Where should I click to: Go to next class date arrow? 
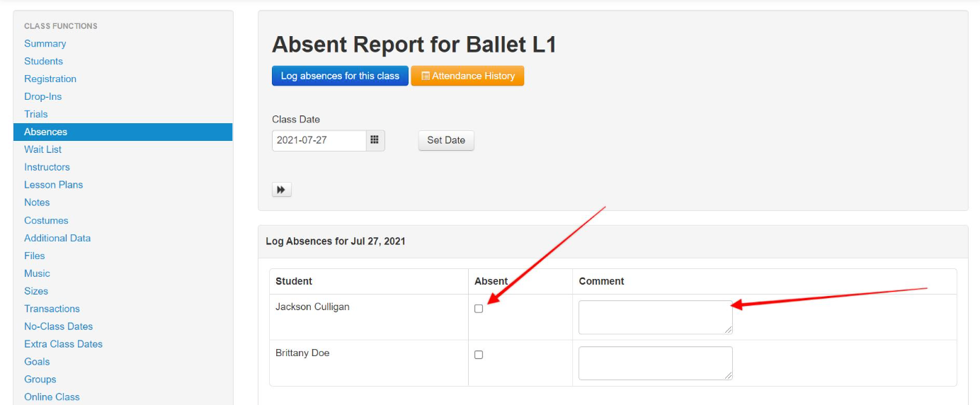click(282, 190)
